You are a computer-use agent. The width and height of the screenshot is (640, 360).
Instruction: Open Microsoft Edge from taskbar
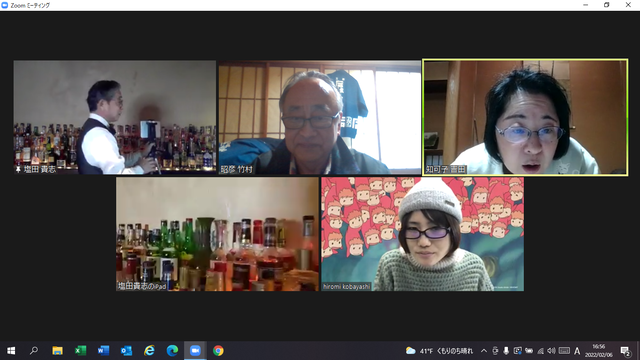coord(172,351)
